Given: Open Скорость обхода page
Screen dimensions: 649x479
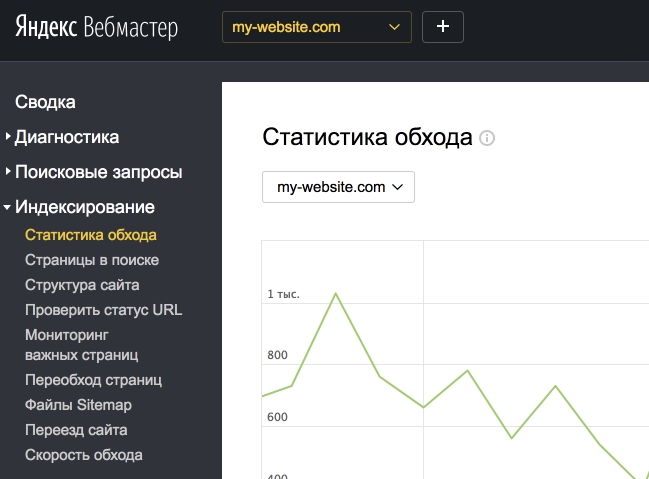Looking at the screenshot, I should tap(84, 455).
